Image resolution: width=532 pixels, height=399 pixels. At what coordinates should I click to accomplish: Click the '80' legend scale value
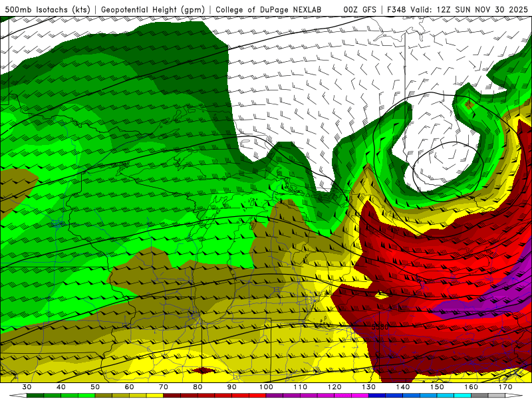click(x=198, y=387)
